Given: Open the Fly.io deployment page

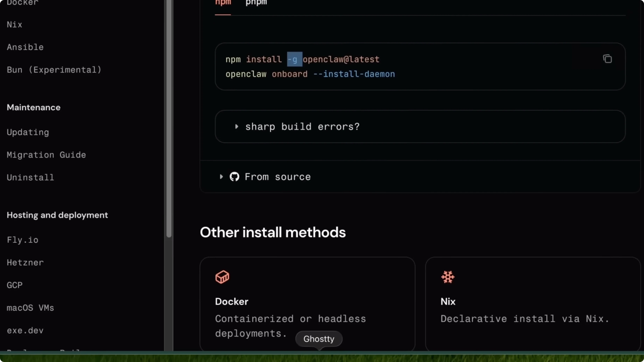Looking at the screenshot, I should [23, 240].
